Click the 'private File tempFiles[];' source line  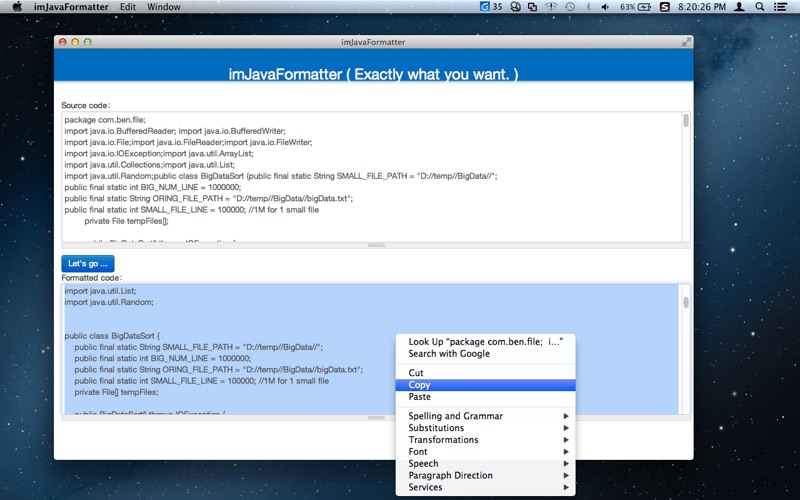pyautogui.click(x=127, y=221)
